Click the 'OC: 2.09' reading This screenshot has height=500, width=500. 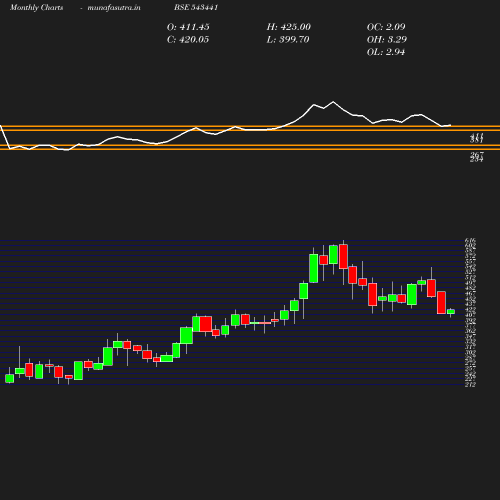(386, 27)
